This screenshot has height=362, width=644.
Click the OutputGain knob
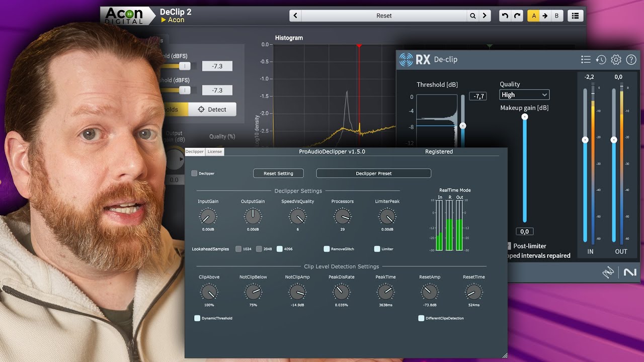point(253,217)
